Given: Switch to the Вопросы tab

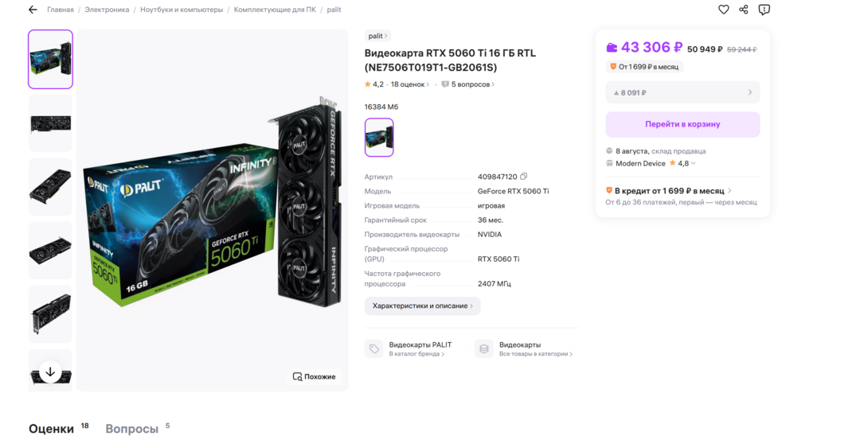Looking at the screenshot, I should [132, 429].
